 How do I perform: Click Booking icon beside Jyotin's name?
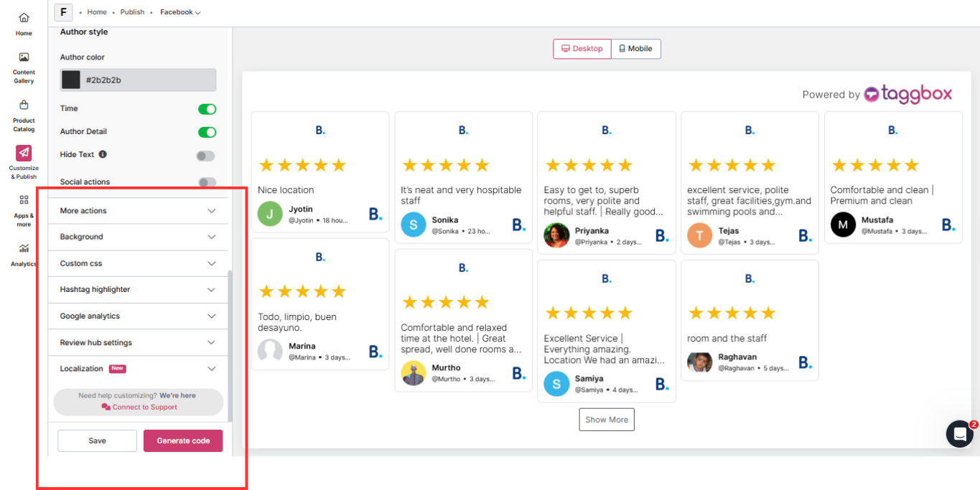tap(375, 214)
